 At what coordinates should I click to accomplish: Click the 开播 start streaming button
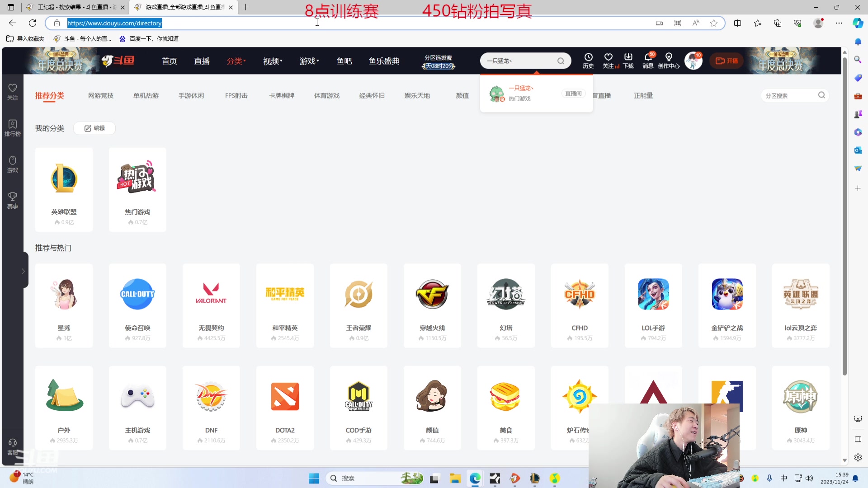[726, 61]
